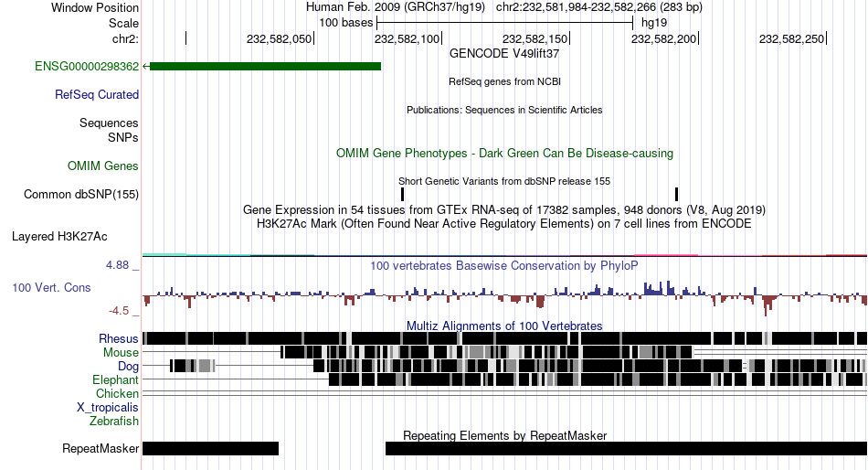This screenshot has width=868, height=470.
Task: Click the Elephant alignment block bar
Action: click(x=598, y=379)
